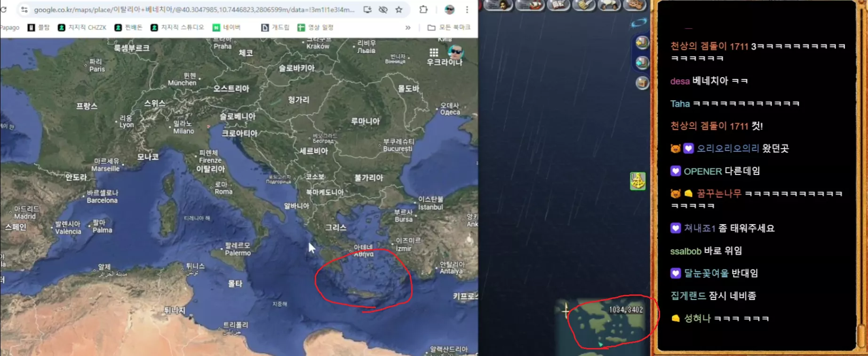
Task: Click the 이스탄불 Istanbul label
Action: click(x=430, y=203)
